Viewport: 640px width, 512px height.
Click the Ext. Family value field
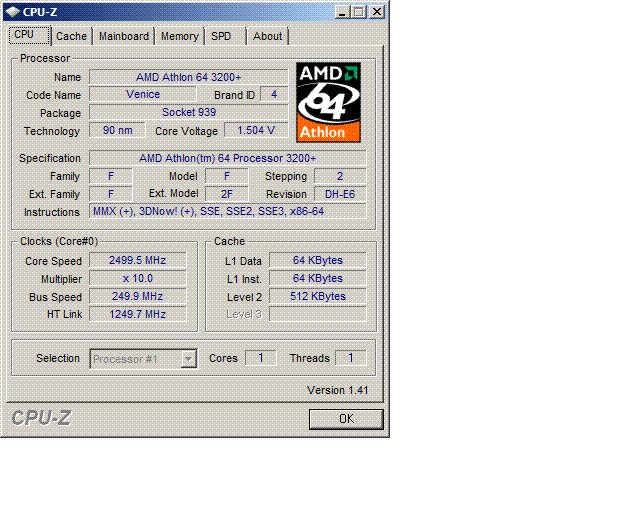(111, 194)
